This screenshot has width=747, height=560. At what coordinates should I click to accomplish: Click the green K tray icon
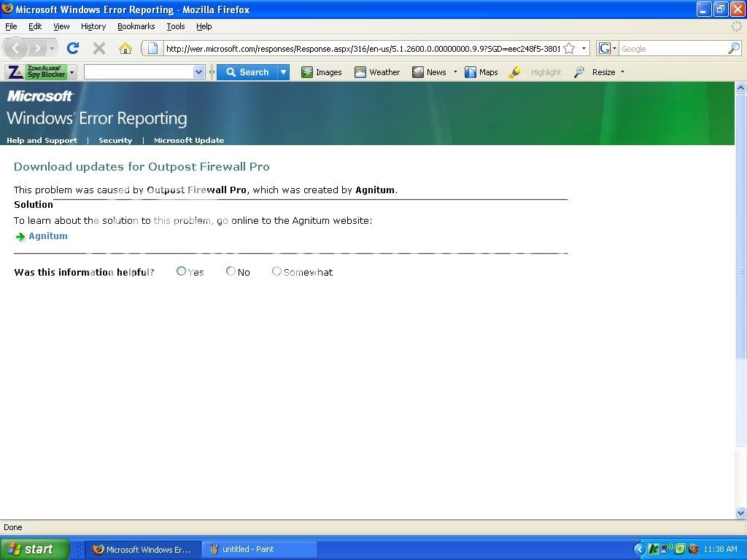pyautogui.click(x=653, y=549)
